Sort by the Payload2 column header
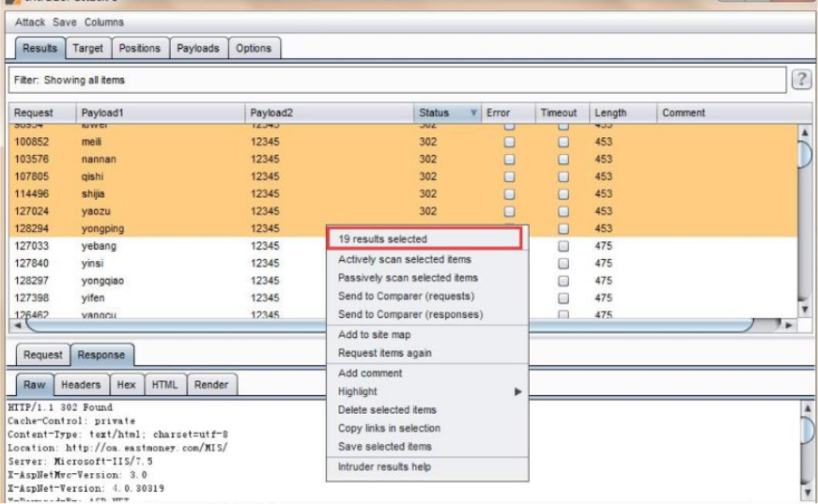The height and width of the screenshot is (504, 818). click(x=330, y=113)
